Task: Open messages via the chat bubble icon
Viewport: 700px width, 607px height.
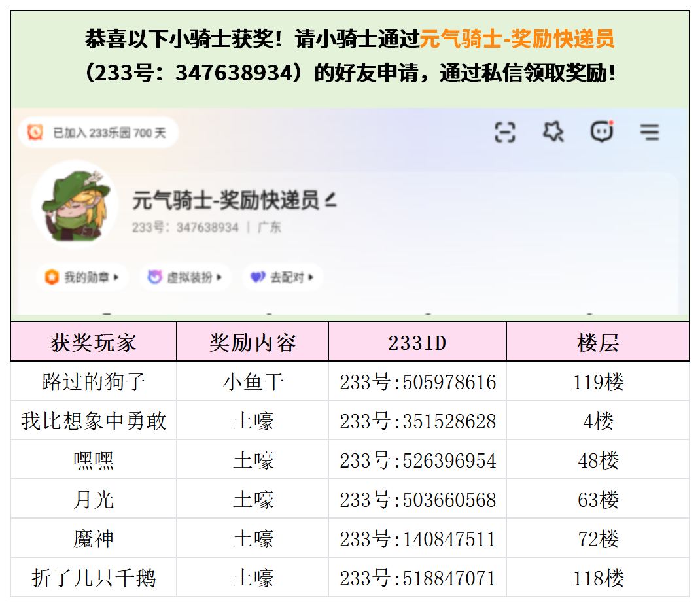Action: point(602,132)
